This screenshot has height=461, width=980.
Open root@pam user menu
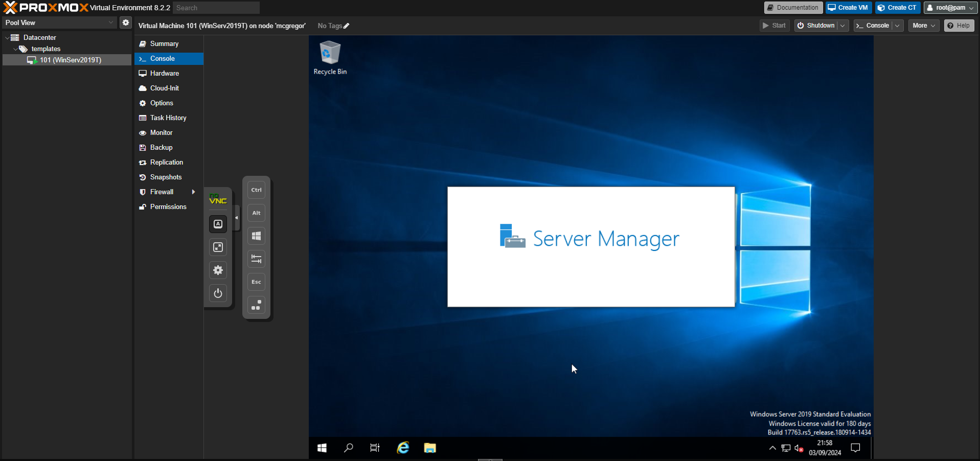(950, 8)
